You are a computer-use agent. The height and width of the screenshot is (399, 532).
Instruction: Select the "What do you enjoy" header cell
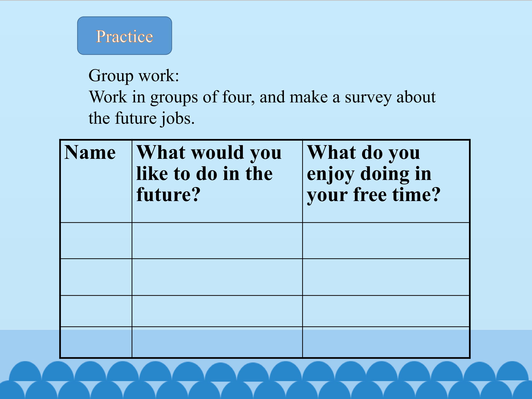(x=386, y=181)
